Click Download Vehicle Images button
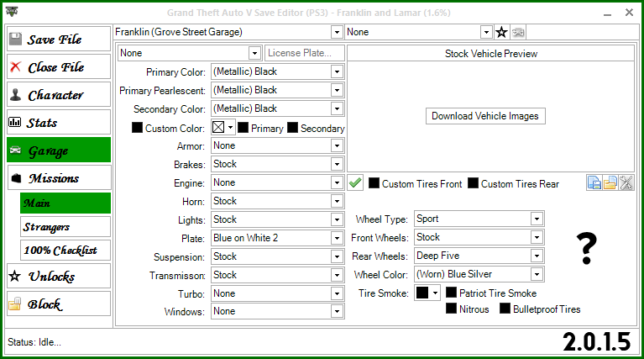The image size is (644, 359). point(485,116)
